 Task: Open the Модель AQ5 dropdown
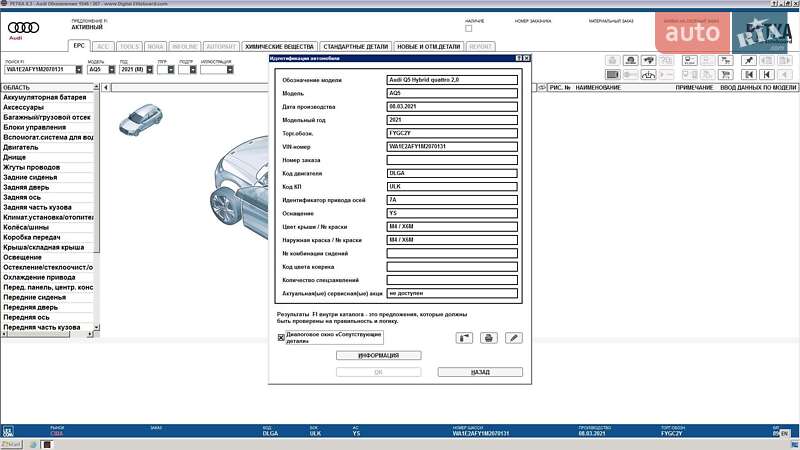pos(111,69)
